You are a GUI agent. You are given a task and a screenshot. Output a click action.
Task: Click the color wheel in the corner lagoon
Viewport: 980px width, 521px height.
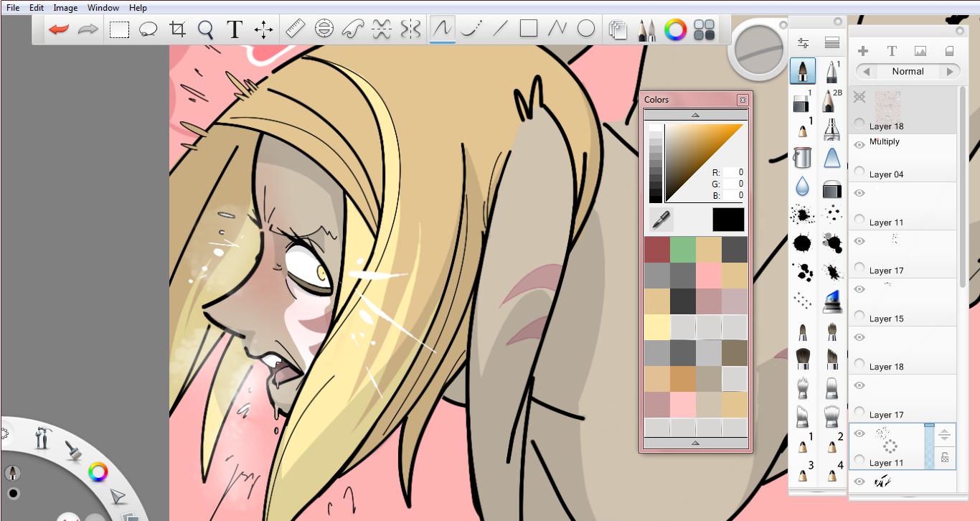click(98, 471)
